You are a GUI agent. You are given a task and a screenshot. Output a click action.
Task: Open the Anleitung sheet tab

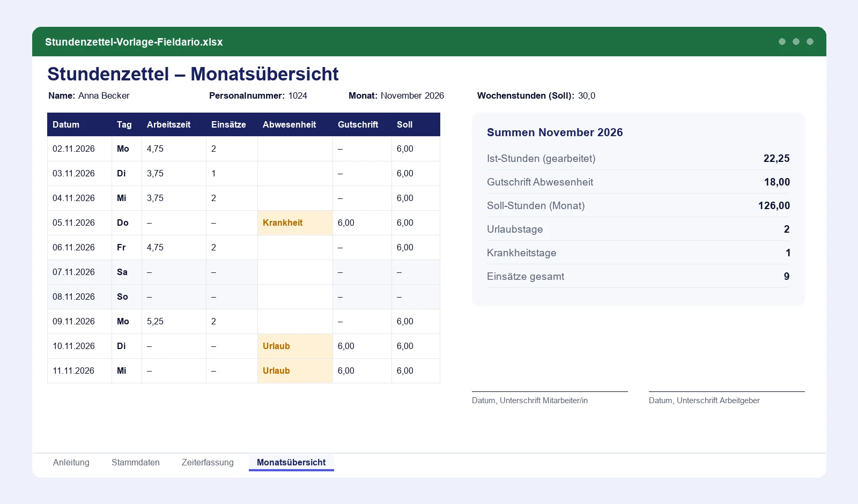(x=71, y=462)
